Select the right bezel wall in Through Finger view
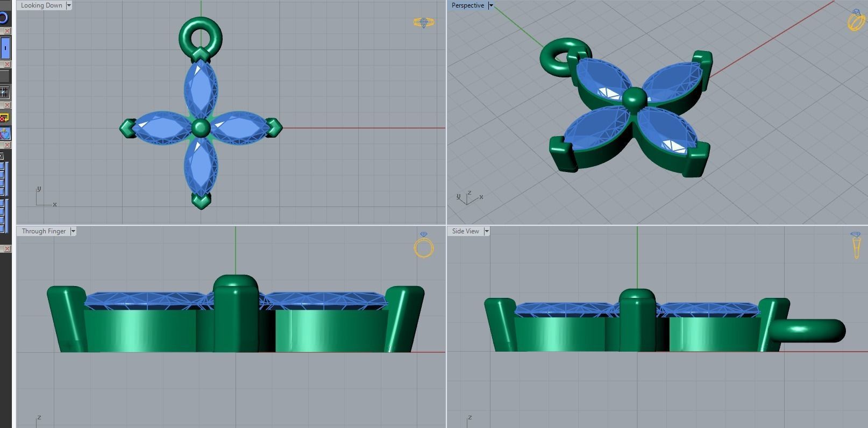 click(x=332, y=331)
